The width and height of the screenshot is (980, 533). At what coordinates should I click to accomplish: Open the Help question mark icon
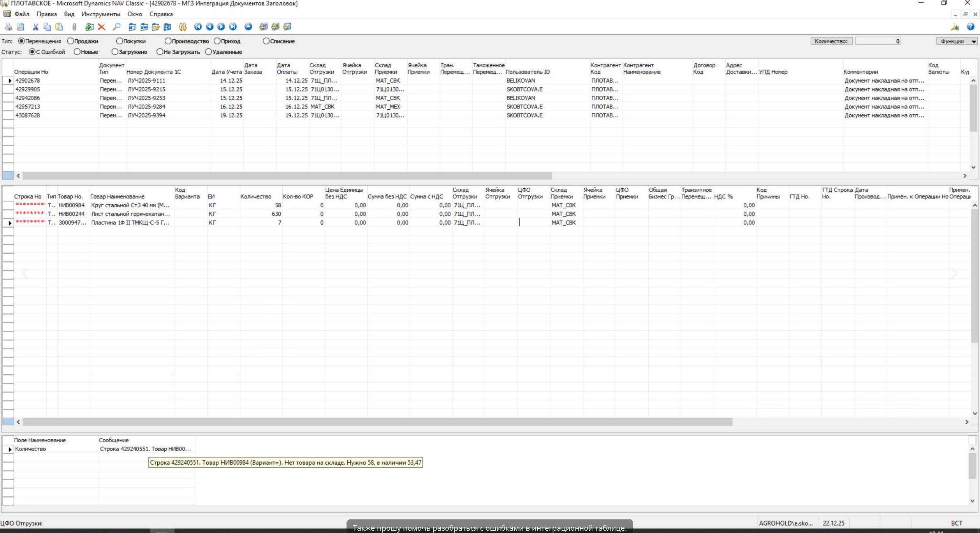coord(970,27)
